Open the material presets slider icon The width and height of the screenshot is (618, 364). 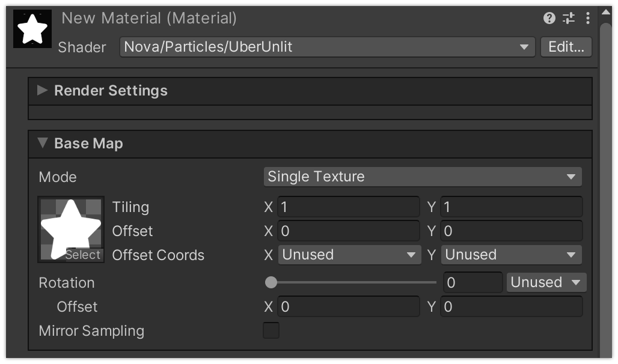click(569, 18)
